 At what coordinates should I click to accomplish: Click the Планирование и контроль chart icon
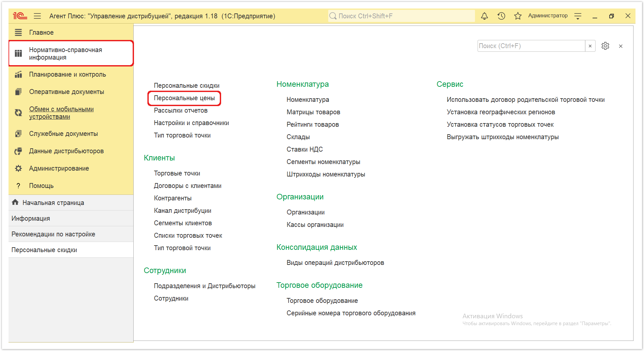point(18,74)
